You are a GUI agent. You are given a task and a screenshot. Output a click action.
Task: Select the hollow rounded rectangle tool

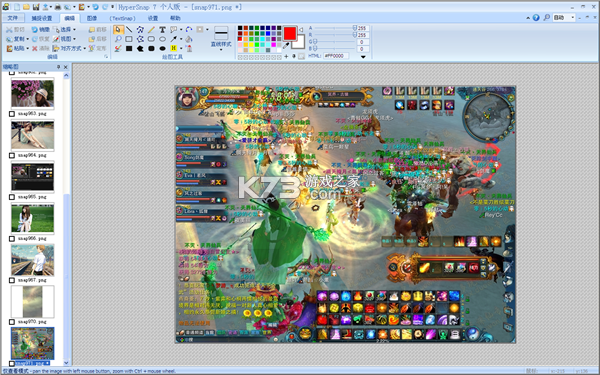pyautogui.click(x=151, y=39)
